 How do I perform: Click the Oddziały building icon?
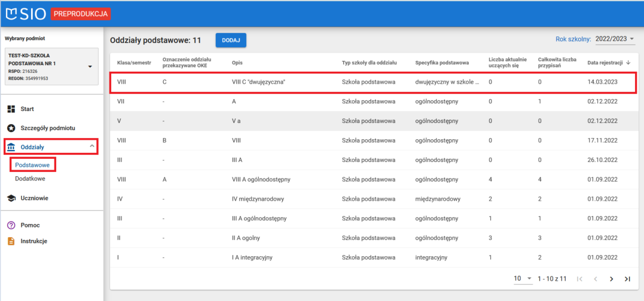[x=11, y=147]
